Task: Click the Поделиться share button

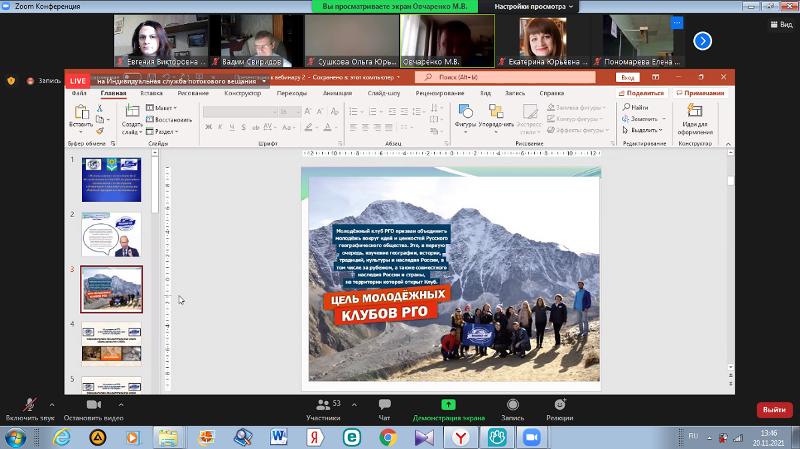Action: click(642, 93)
